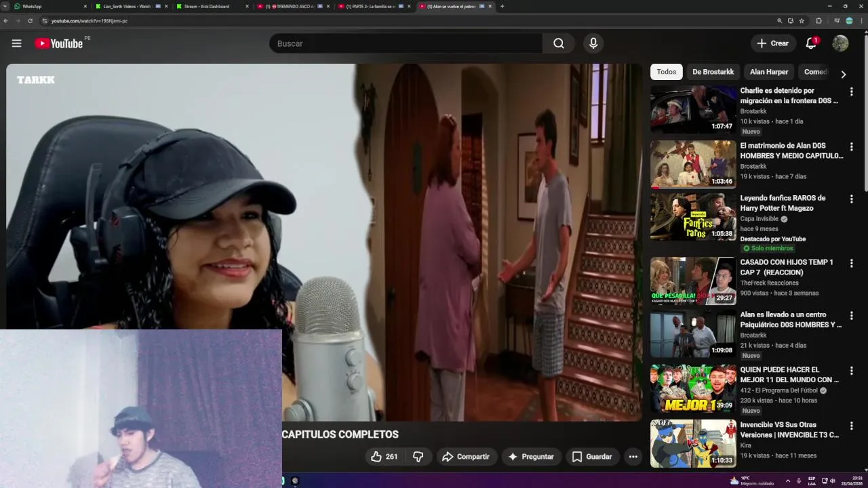Select the Alan Harper filter chip
The width and height of the screenshot is (868, 488).
point(769,72)
